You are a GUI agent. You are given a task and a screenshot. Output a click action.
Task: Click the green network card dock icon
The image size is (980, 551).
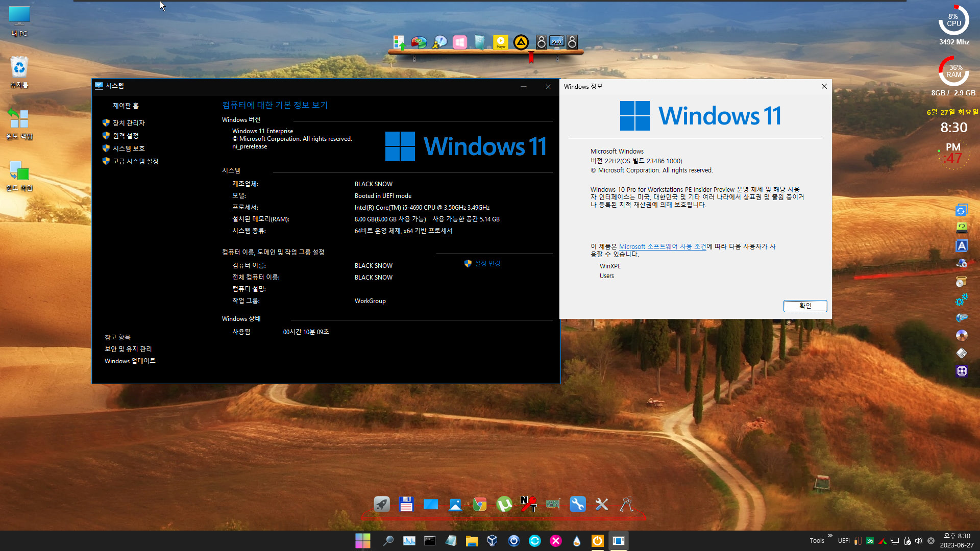tap(553, 504)
